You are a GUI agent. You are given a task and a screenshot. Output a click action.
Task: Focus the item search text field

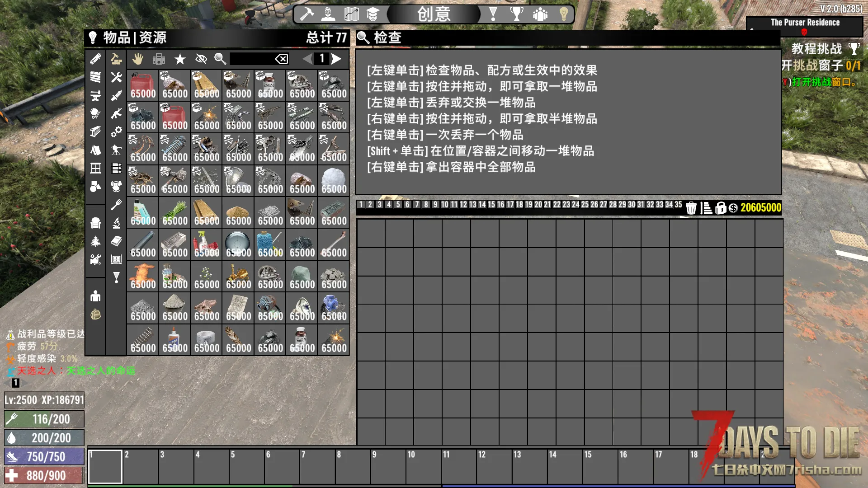coord(252,59)
